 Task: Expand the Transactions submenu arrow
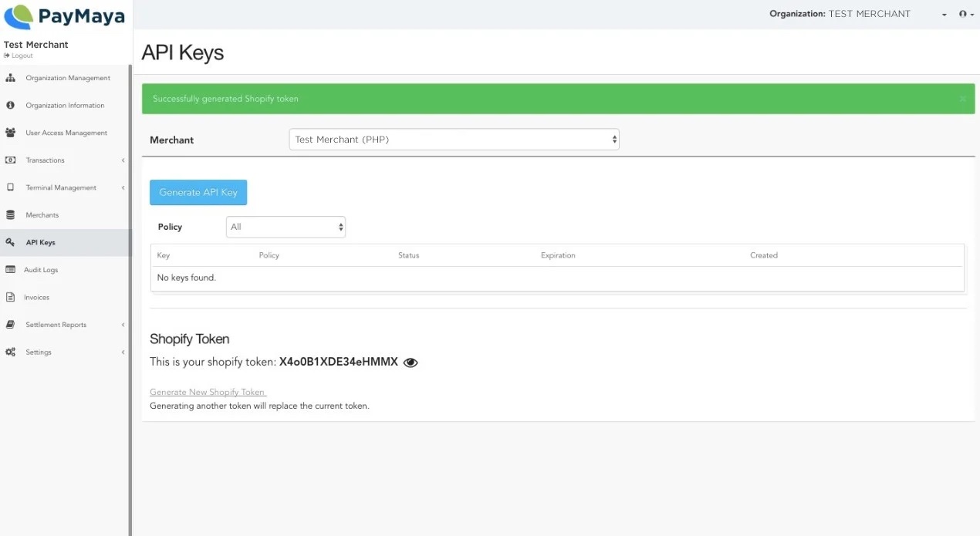(123, 160)
